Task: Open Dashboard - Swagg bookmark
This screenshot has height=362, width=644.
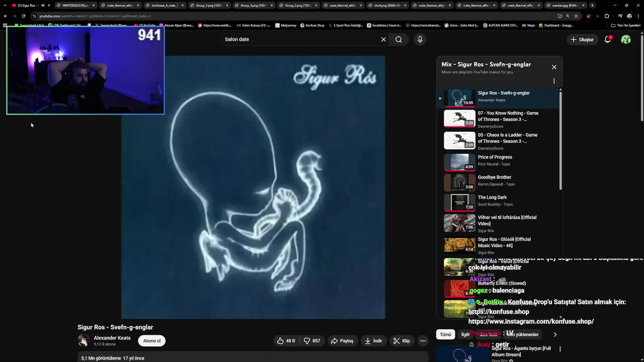Action: coord(555,25)
